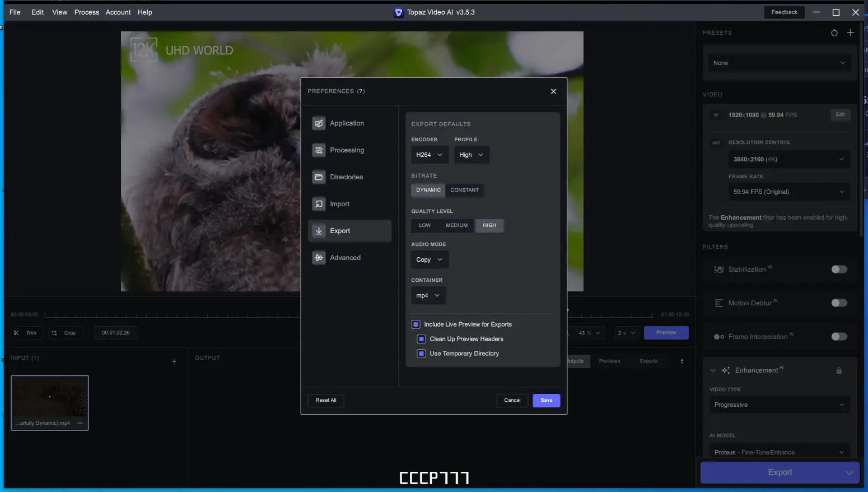Open the output resolution 3840x2160 dropdown
Screen dimensions: 868x492
tap(788, 159)
